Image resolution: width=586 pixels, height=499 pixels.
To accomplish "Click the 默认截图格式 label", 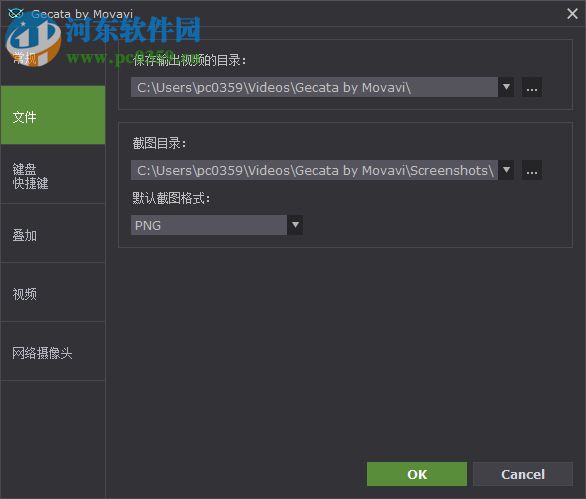I will click(x=171, y=198).
